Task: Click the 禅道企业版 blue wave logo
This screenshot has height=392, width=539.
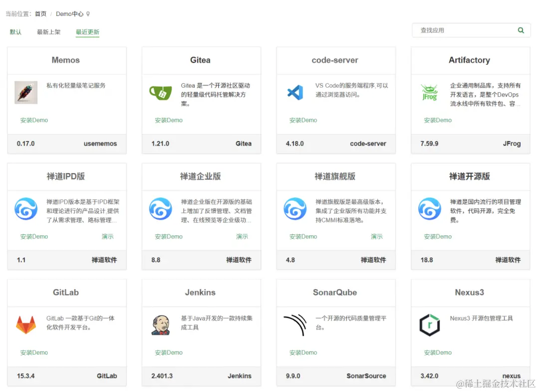Action: 160,208
